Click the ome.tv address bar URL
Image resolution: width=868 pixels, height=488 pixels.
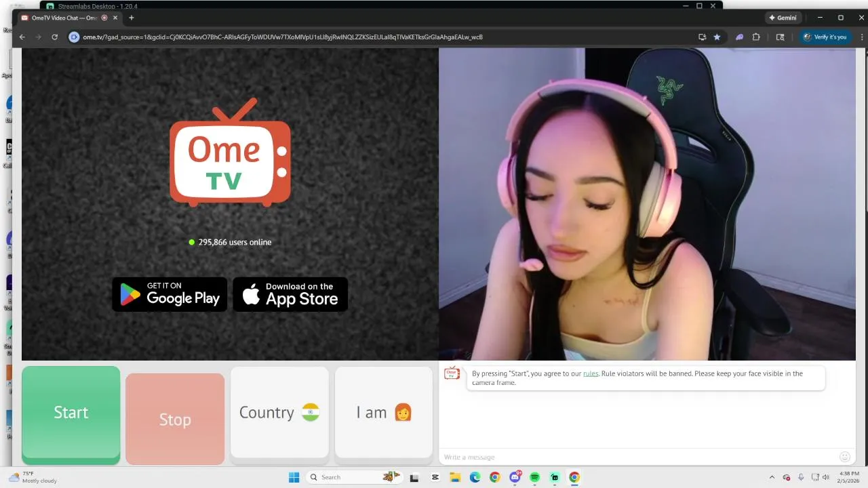coord(283,37)
